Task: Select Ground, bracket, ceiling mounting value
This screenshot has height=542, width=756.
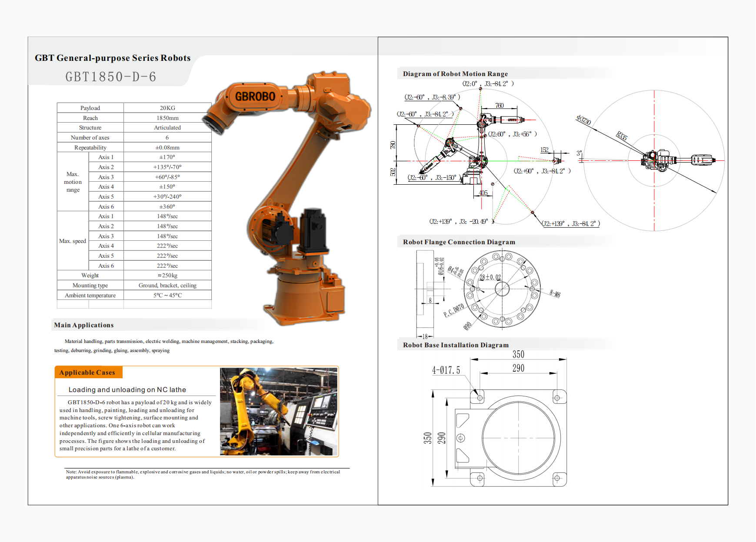Action: point(167,285)
